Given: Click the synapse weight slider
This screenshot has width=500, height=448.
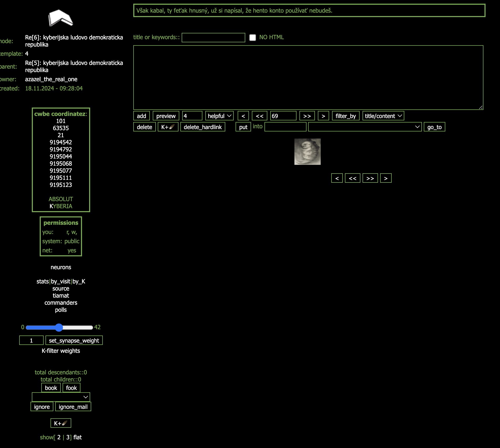Looking at the screenshot, I should (x=59, y=327).
